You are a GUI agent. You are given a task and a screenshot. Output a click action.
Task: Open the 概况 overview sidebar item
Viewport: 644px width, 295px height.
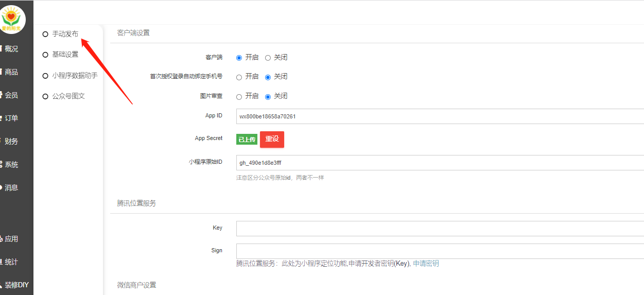point(11,49)
